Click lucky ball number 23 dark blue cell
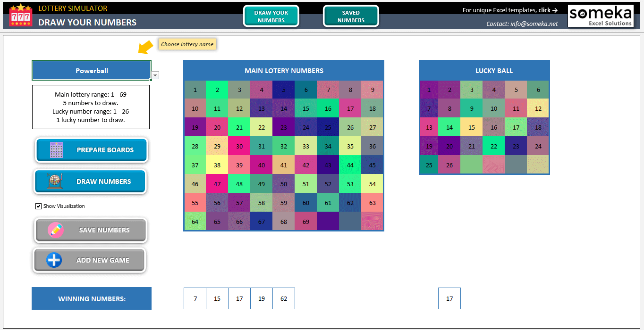 pos(516,146)
